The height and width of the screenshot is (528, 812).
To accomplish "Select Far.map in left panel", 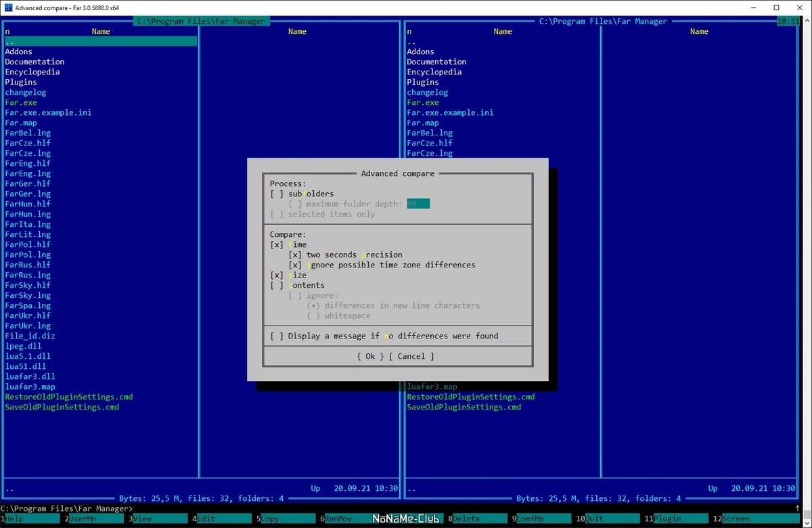I will coord(21,123).
